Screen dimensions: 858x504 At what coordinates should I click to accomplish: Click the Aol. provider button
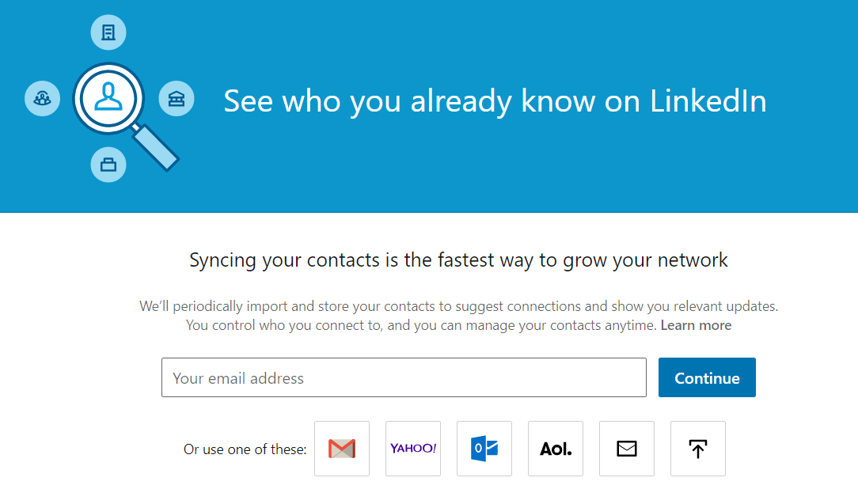click(x=556, y=449)
